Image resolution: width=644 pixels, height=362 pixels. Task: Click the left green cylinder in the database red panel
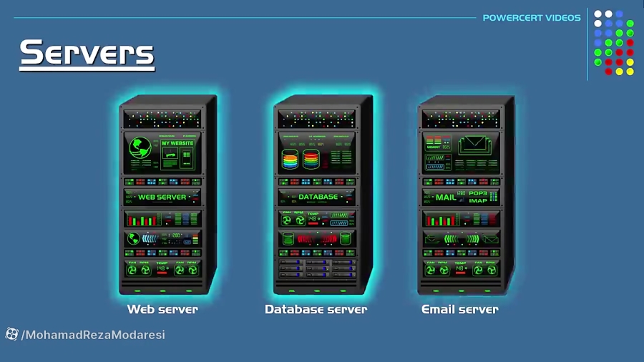point(288,238)
